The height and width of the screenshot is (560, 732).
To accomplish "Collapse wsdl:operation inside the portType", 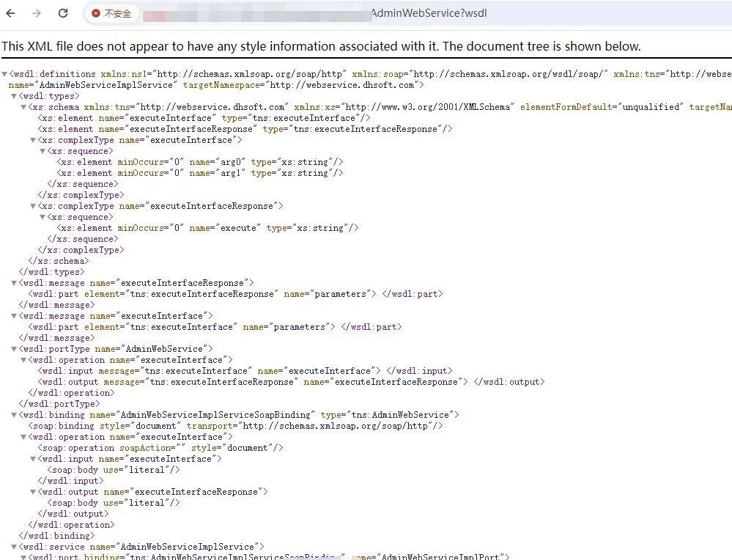I will (23, 360).
